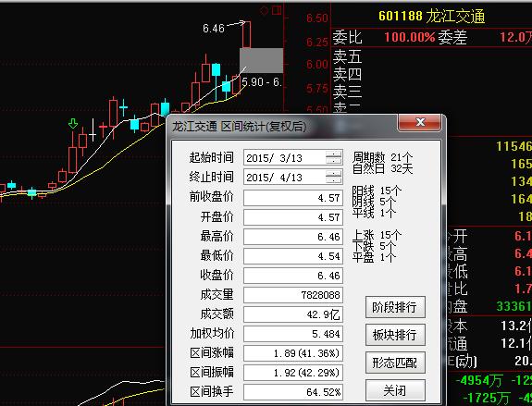The height and width of the screenshot is (406, 532).
Task: Click the red square icon above the chart
Action: tap(277, 10)
